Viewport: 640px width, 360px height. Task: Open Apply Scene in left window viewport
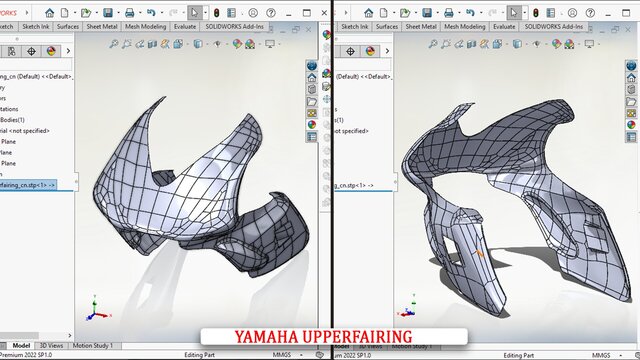pos(250,44)
